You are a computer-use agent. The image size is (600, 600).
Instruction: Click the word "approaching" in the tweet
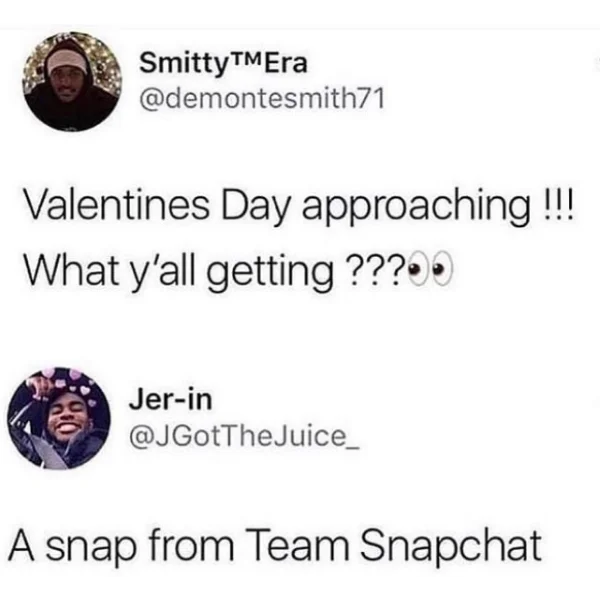pyautogui.click(x=417, y=209)
